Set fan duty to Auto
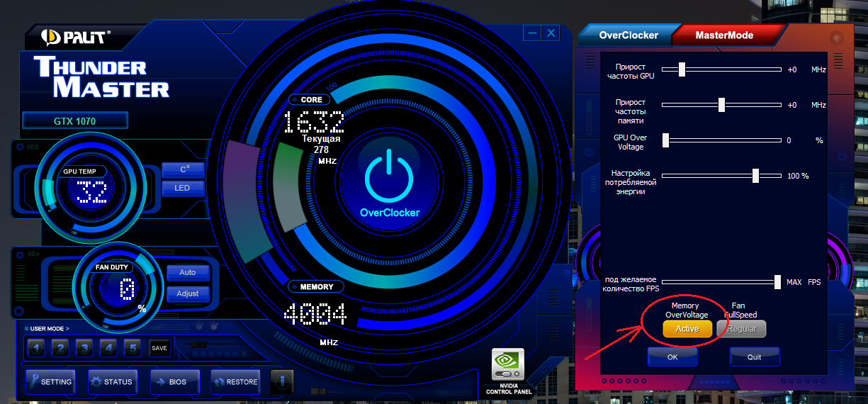 [188, 272]
